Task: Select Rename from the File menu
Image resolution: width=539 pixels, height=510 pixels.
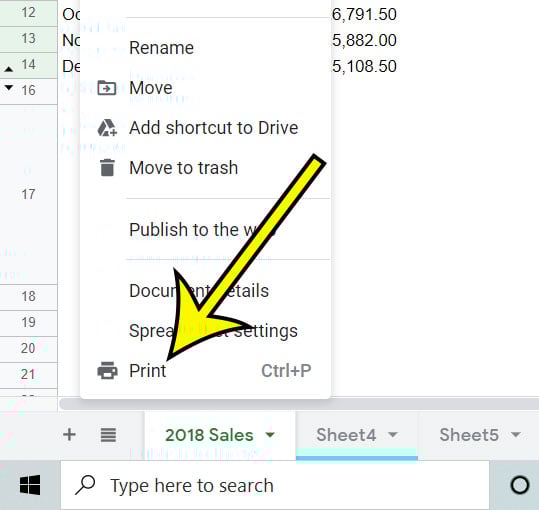Action: point(205,47)
